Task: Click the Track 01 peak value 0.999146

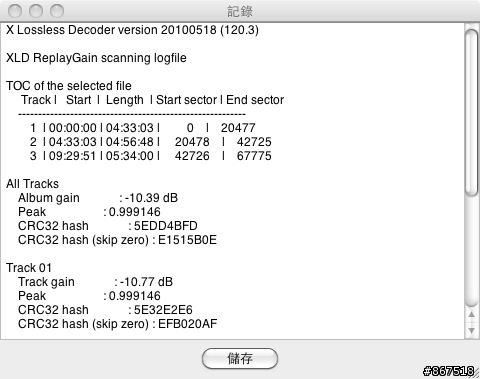Action: 135,296
